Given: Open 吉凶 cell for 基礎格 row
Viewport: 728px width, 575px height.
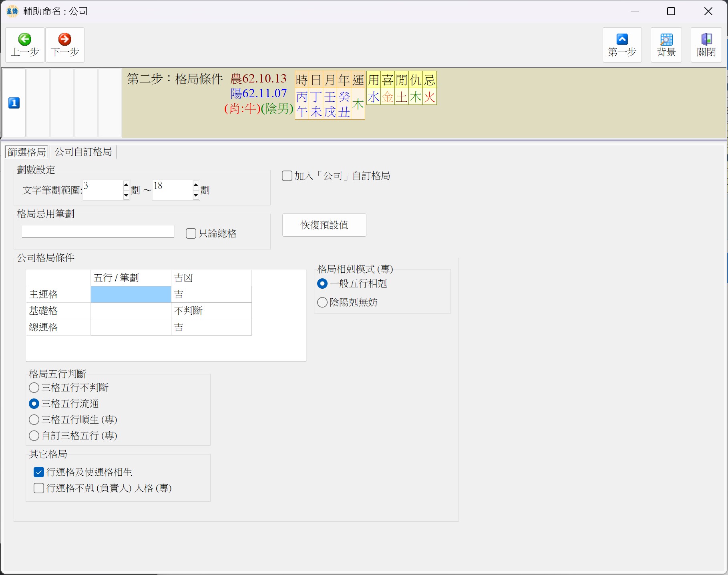Looking at the screenshot, I should click(x=211, y=311).
